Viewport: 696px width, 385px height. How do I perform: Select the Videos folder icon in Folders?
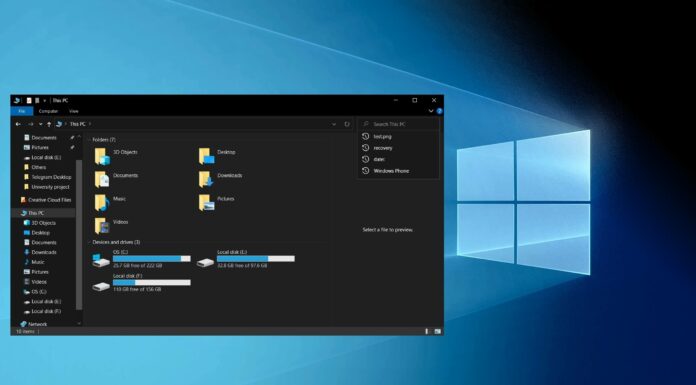(x=102, y=226)
